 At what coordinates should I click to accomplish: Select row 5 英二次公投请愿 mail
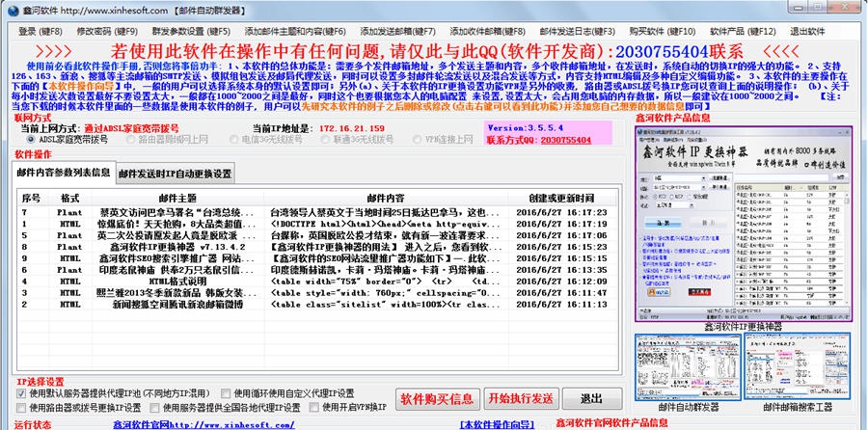coord(316,235)
